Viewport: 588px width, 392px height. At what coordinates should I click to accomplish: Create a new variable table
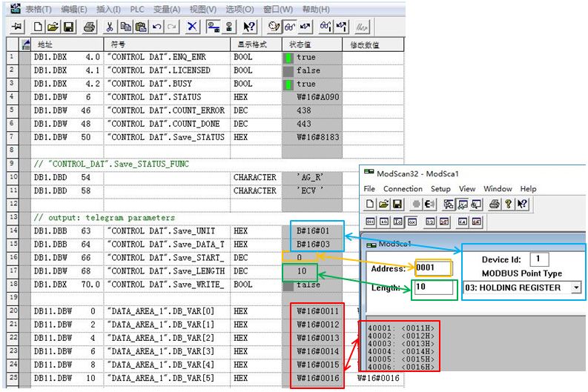38,27
